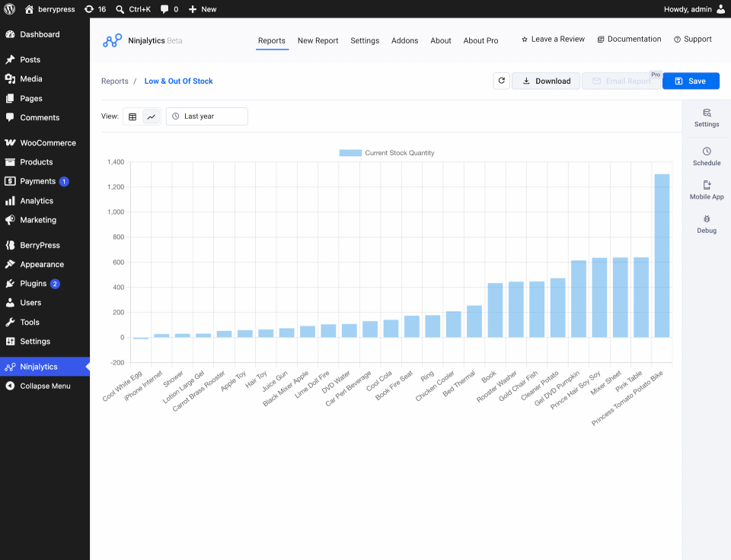
Task: Open the comments bubble in admin bar
Action: click(x=164, y=9)
